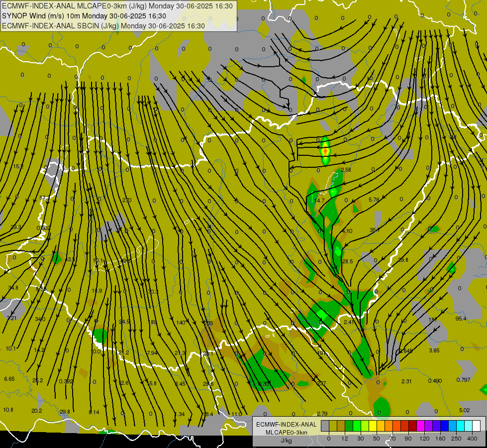This screenshot has height=448, width=487.
Task: Click the pure blue legend swatch
Action: 445,426
